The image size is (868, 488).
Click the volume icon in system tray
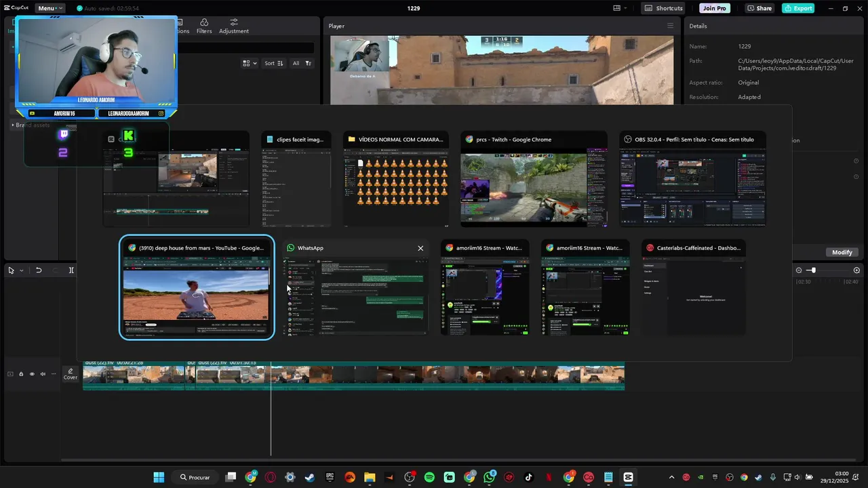pos(797,477)
